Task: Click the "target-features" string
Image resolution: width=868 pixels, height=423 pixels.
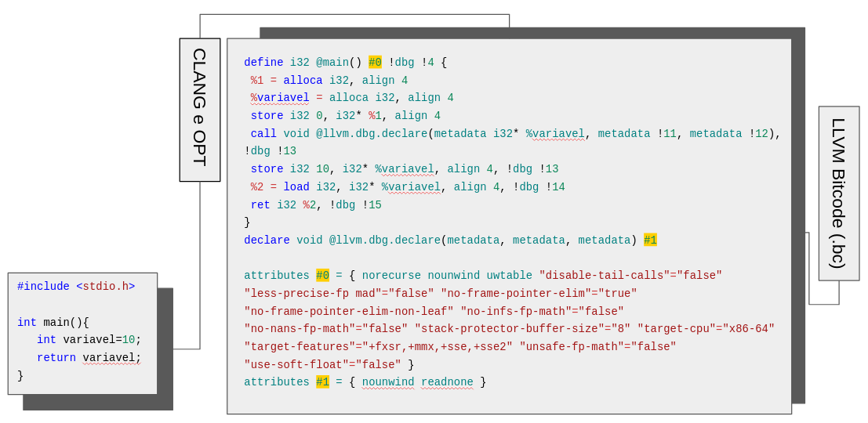Action: (x=300, y=347)
